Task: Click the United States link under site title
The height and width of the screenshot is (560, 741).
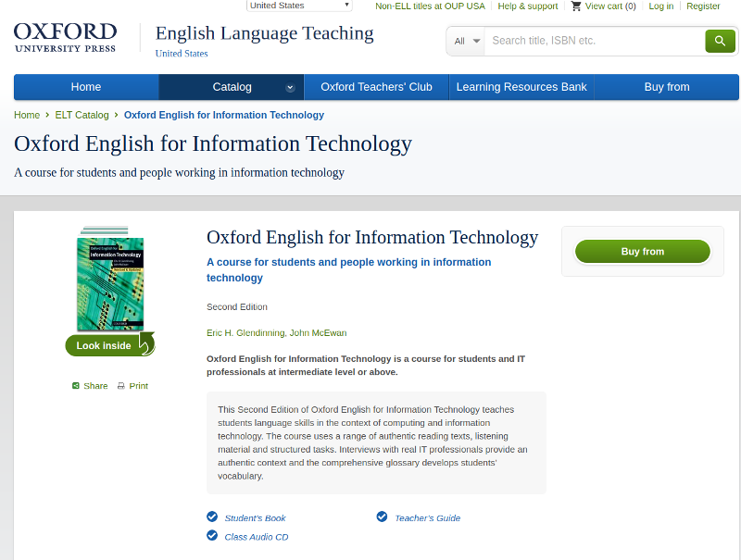Action: point(182,54)
